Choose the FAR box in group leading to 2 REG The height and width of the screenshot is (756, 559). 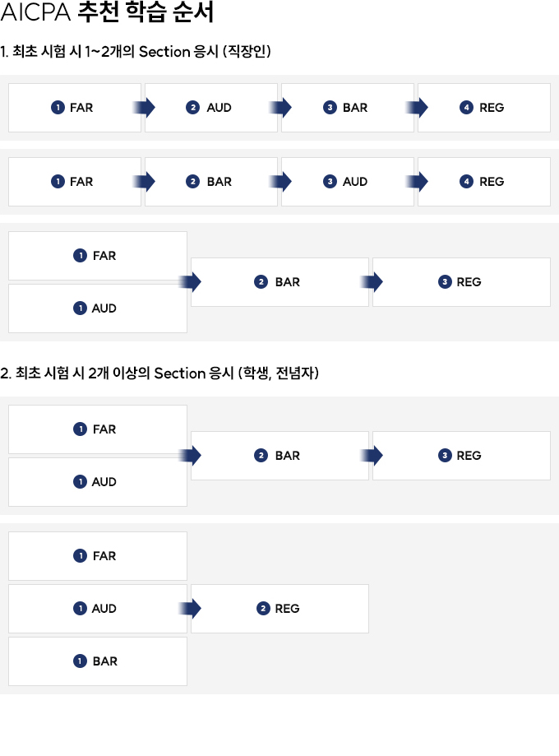point(98,556)
